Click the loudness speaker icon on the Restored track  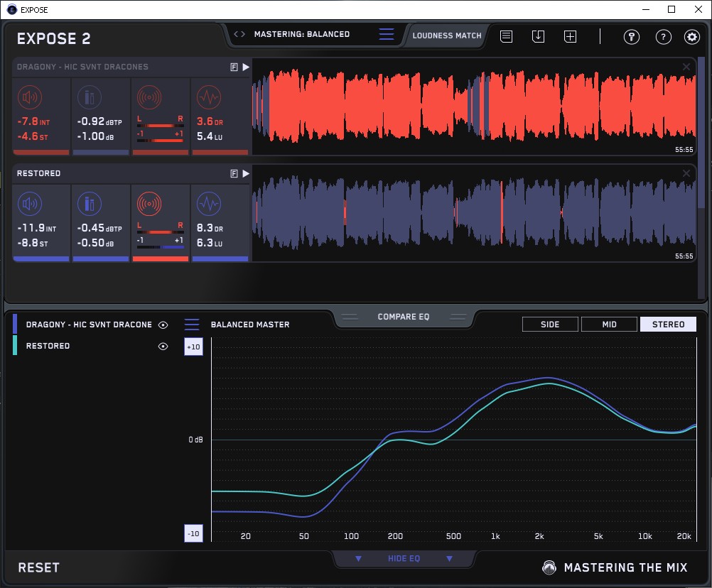click(30, 204)
